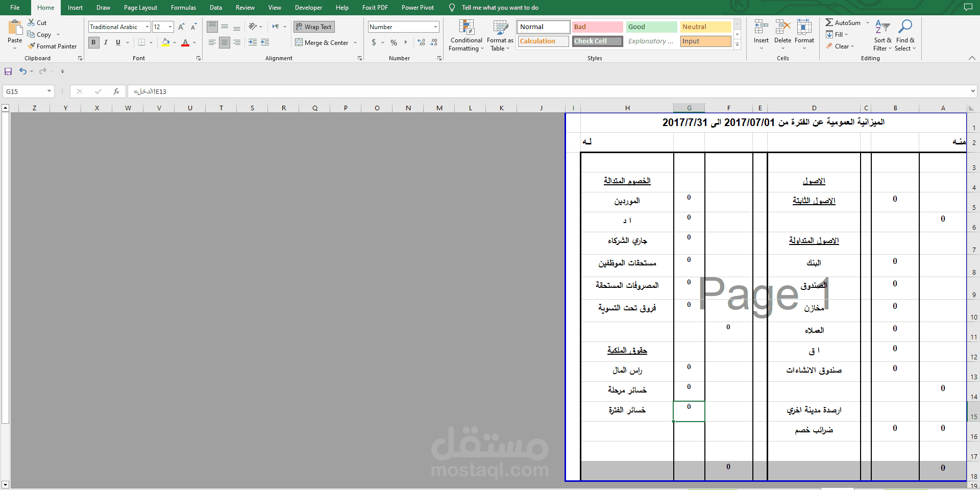The image size is (980, 490).
Task: Toggle italic formatting
Action: [x=106, y=42]
